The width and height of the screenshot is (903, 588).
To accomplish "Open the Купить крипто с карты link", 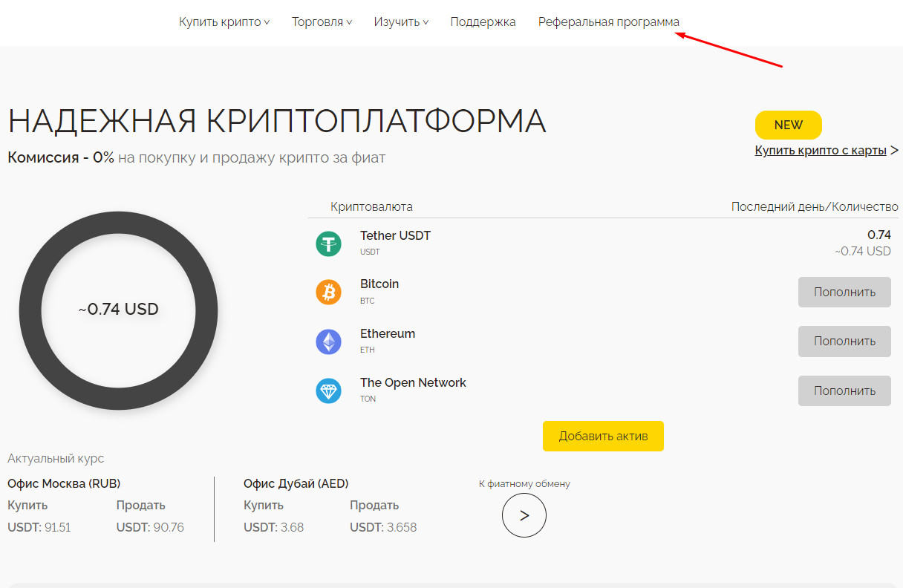I will 822,151.
